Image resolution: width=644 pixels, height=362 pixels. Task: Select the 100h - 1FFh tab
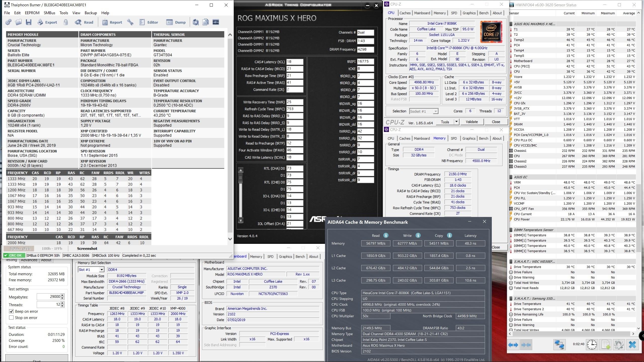52,248
